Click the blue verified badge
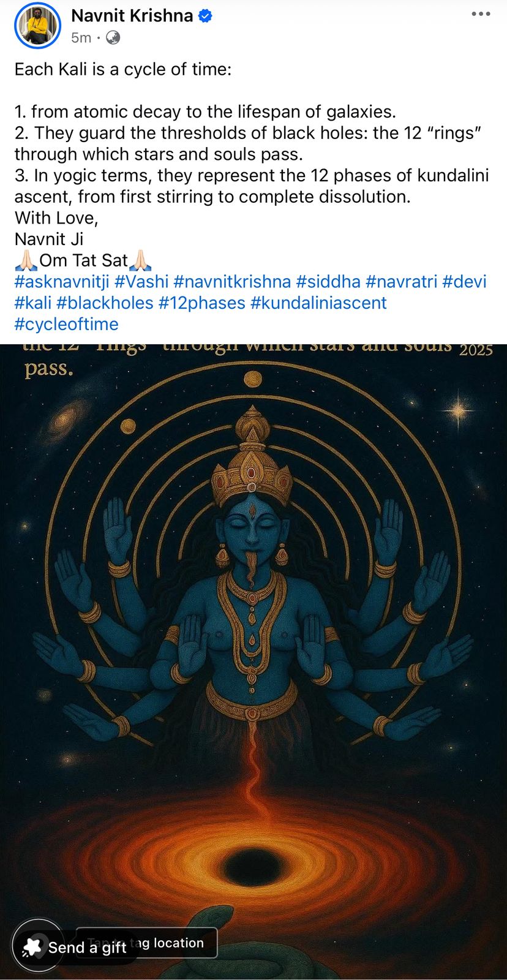The image size is (507, 980). coord(206,16)
